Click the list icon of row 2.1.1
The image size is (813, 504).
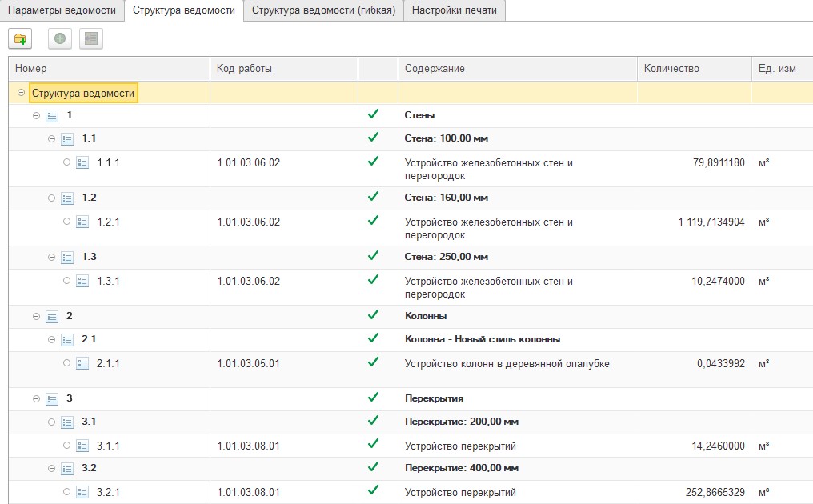pos(82,364)
